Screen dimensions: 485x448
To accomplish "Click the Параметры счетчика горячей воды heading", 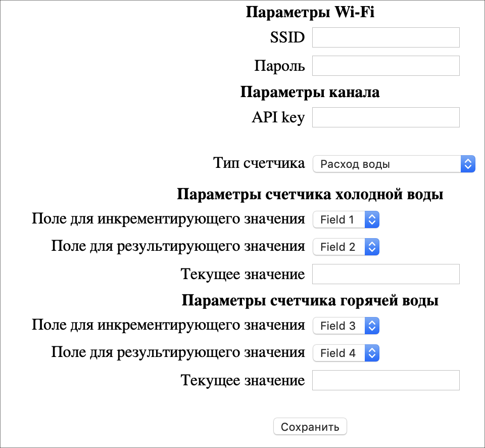I will click(310, 301).
